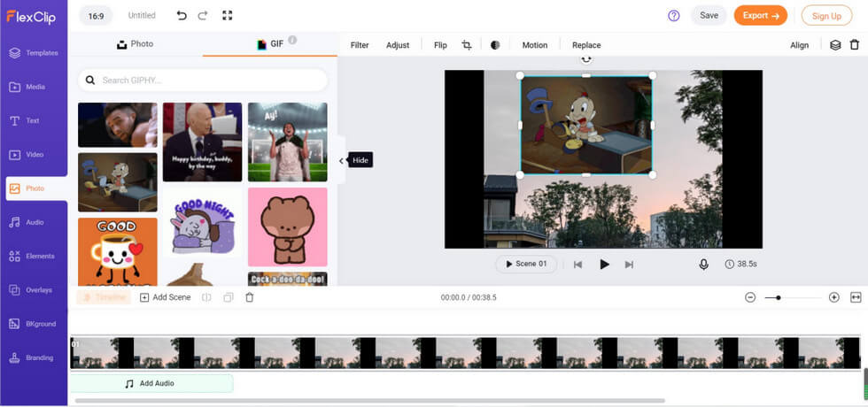Viewport: 868px width, 407px height.
Task: Click the Search GIPHY input field
Action: (203, 81)
